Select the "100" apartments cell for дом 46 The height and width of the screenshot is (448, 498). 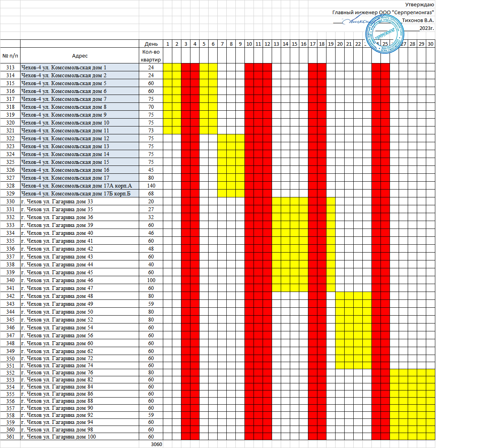click(151, 280)
